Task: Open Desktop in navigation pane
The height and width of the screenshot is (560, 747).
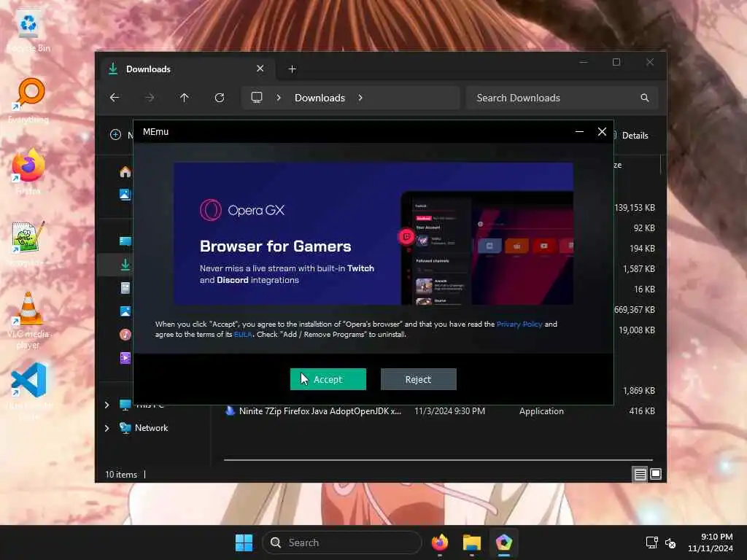Action: pos(125,241)
